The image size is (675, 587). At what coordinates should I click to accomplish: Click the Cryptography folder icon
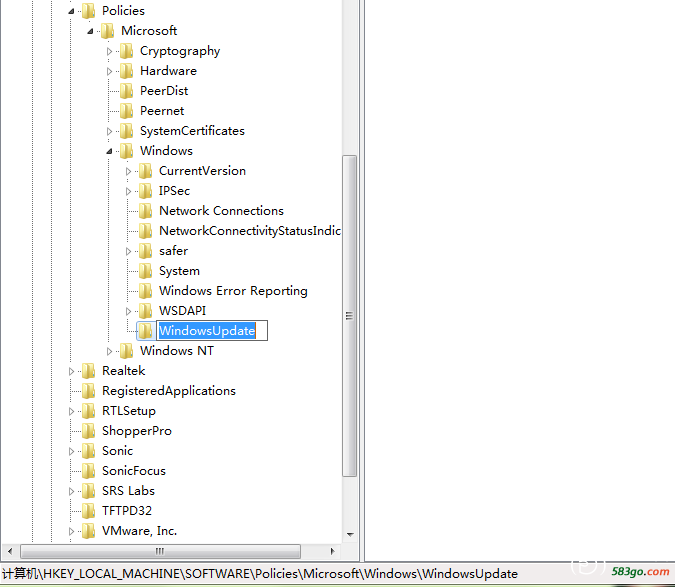pyautogui.click(x=126, y=51)
